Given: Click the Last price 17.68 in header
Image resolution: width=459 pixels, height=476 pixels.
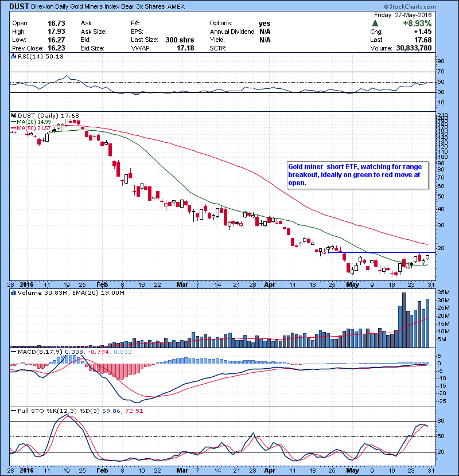Looking at the screenshot, I should (x=423, y=40).
